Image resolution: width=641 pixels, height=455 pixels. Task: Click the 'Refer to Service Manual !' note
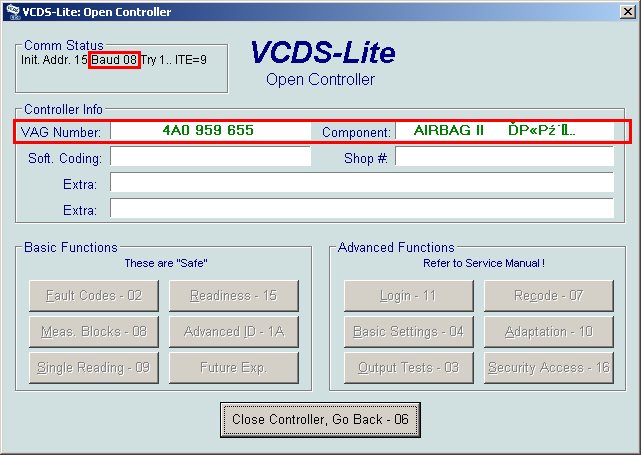click(x=484, y=263)
